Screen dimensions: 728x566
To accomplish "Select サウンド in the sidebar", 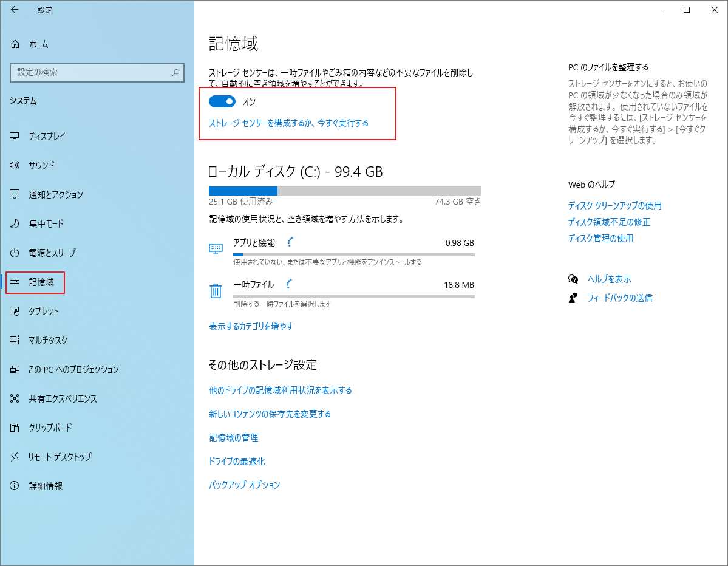I will 41,165.
